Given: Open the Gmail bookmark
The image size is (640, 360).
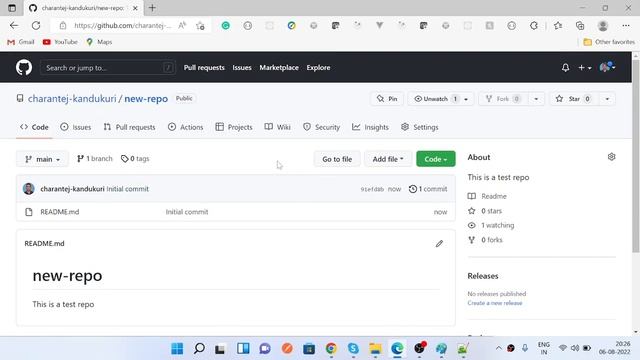Looking at the screenshot, I should click(x=21, y=42).
